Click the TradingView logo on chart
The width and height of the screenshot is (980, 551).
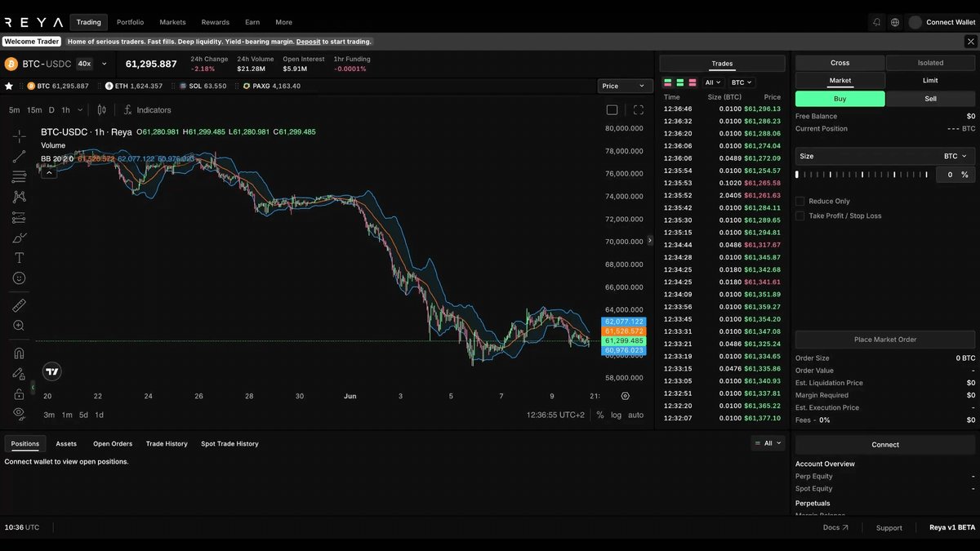(52, 371)
